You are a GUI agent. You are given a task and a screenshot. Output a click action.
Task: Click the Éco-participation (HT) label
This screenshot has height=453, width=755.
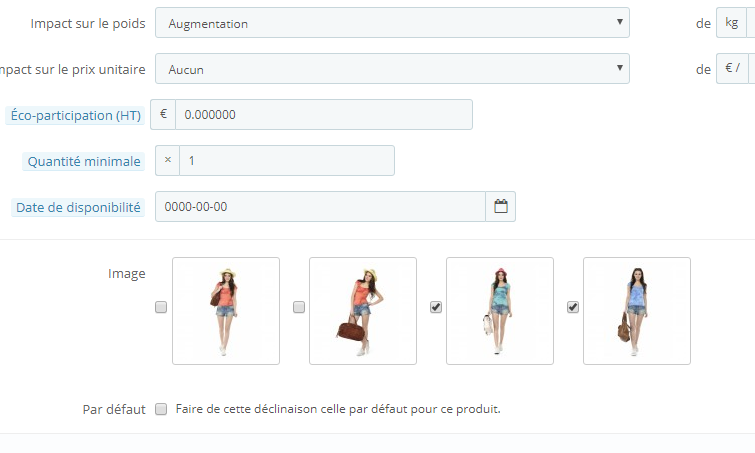[x=76, y=116]
